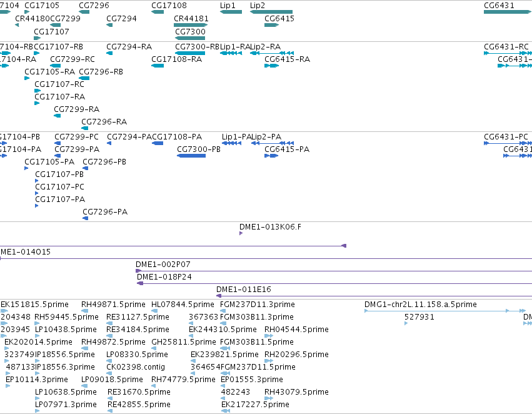Open the CK02398.contig feature
532x414 pixels.
coord(136,367)
